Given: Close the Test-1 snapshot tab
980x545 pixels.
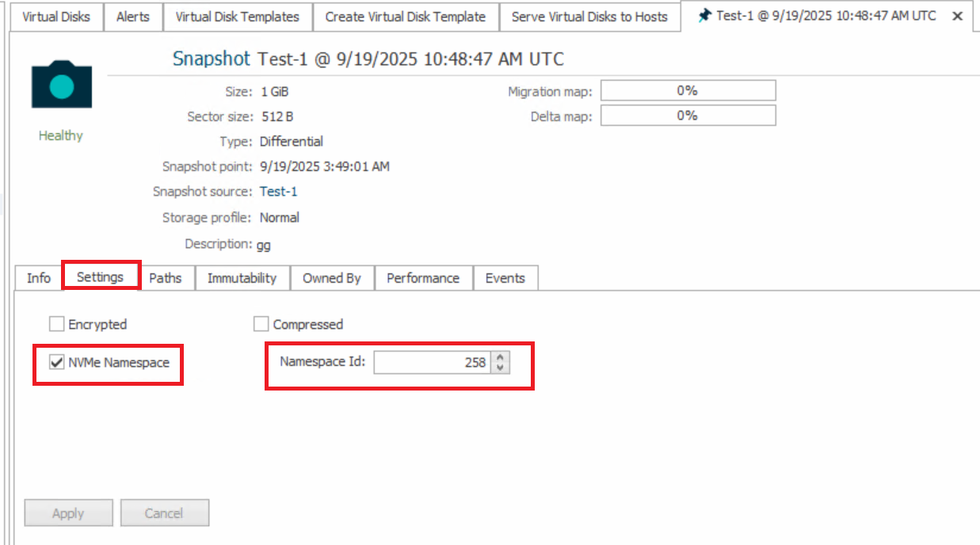Looking at the screenshot, I should [x=958, y=17].
